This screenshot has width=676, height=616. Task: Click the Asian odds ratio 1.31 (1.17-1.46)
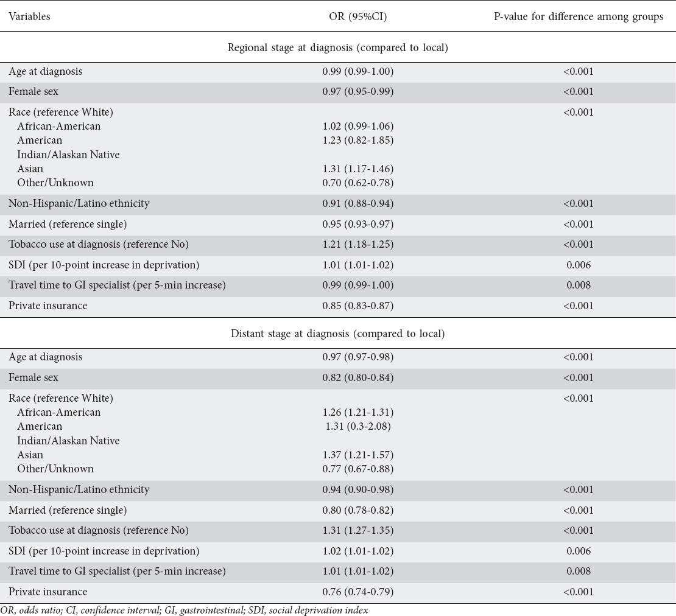358,169
